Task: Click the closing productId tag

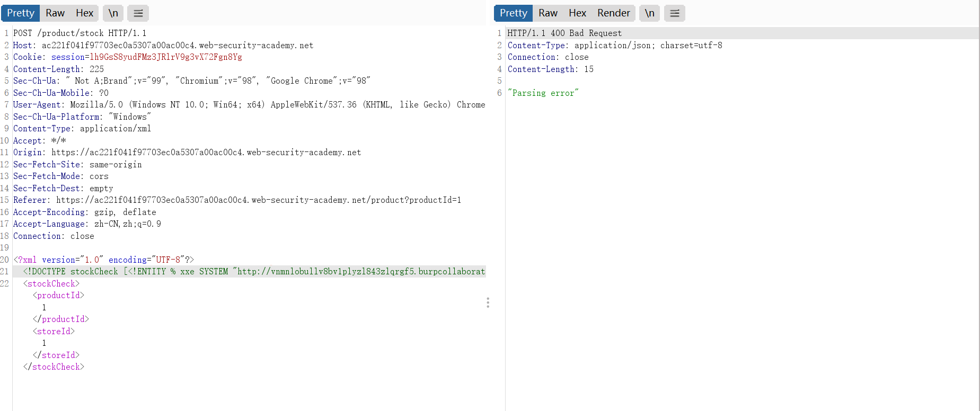Action: click(61, 319)
